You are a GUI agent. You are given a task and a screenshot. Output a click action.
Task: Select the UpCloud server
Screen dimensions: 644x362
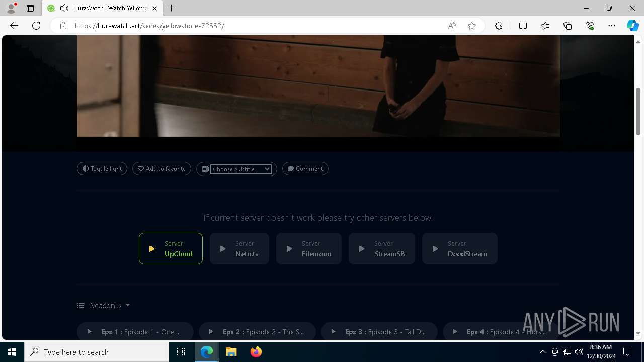[171, 248]
